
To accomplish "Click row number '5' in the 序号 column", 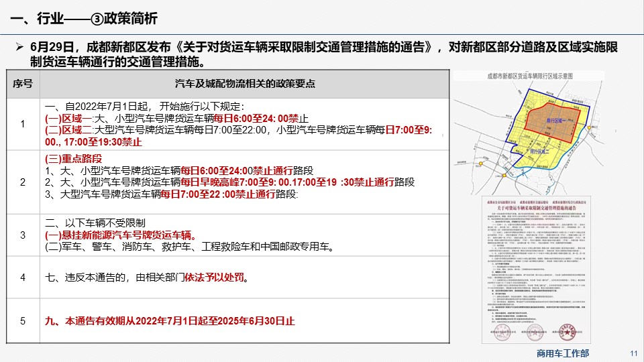I will point(23,321).
